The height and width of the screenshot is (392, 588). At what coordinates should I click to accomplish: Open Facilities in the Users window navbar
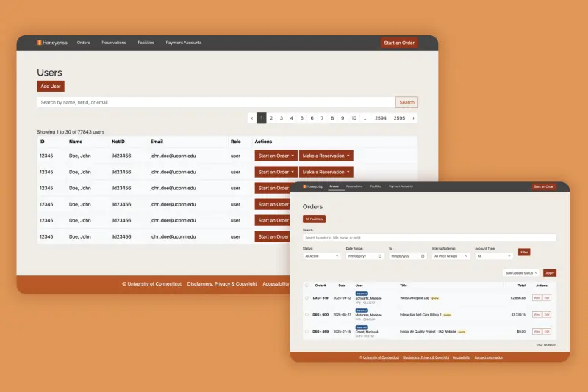[146, 43]
